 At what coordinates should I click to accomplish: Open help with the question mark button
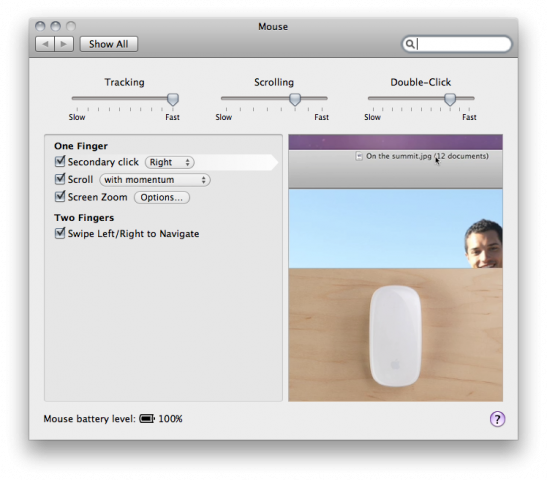click(497, 419)
